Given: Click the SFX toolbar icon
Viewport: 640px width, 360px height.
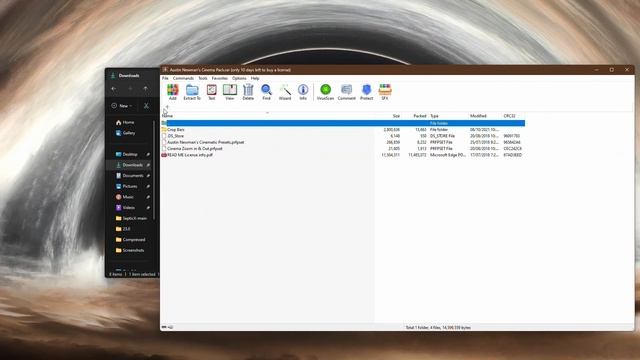Looking at the screenshot, I should click(385, 92).
